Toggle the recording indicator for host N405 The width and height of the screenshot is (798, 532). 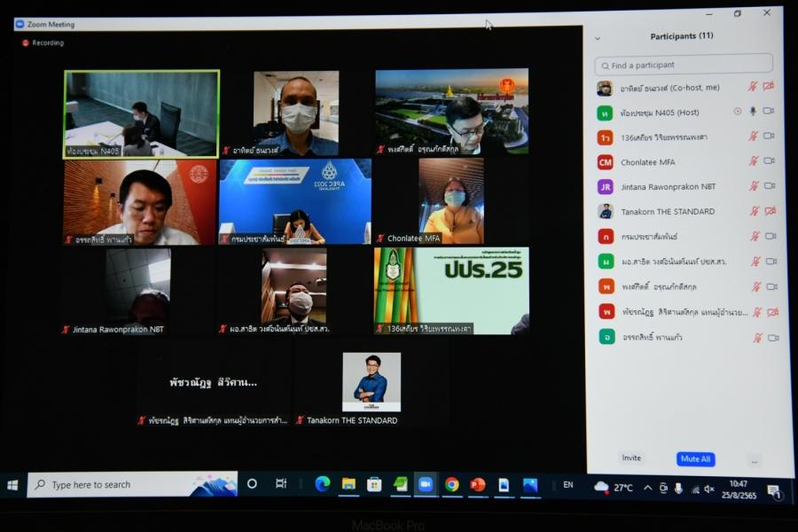pos(738,112)
